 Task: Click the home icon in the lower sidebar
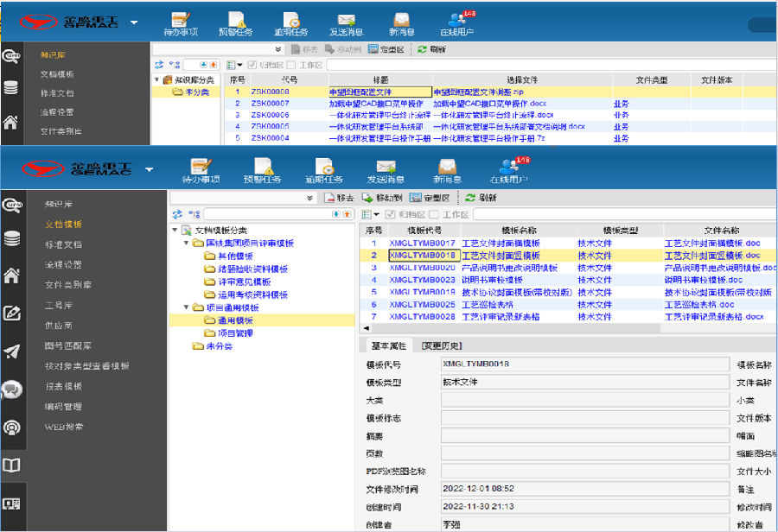[x=12, y=276]
